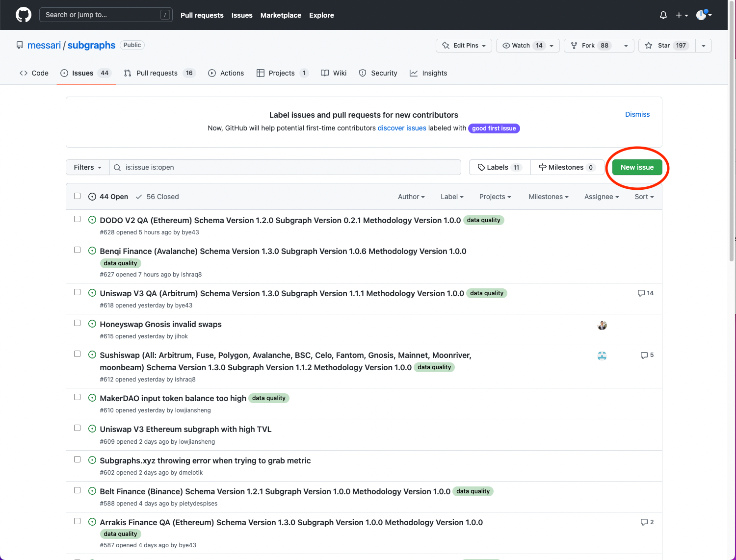Expand the Fork options caret
Screen dimensions: 736x560
(x=626, y=46)
